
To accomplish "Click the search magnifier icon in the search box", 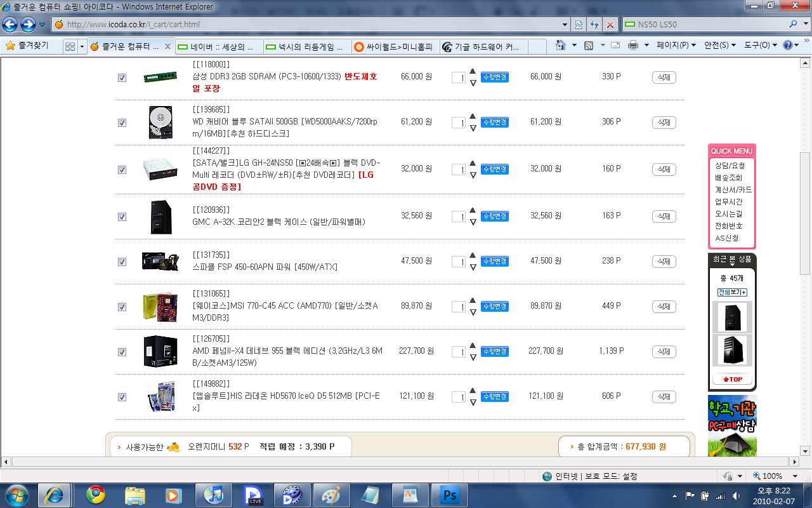I will (x=794, y=24).
